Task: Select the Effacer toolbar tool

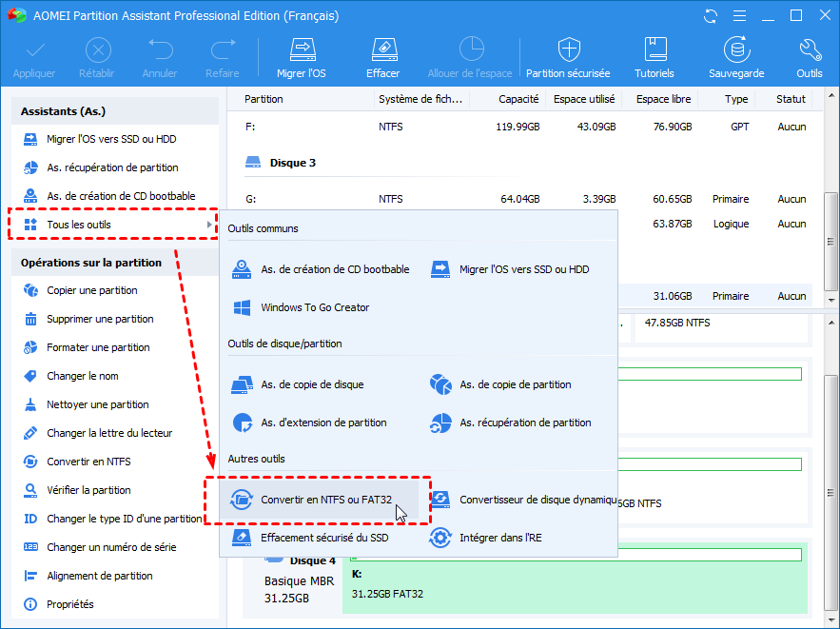Action: (382, 57)
